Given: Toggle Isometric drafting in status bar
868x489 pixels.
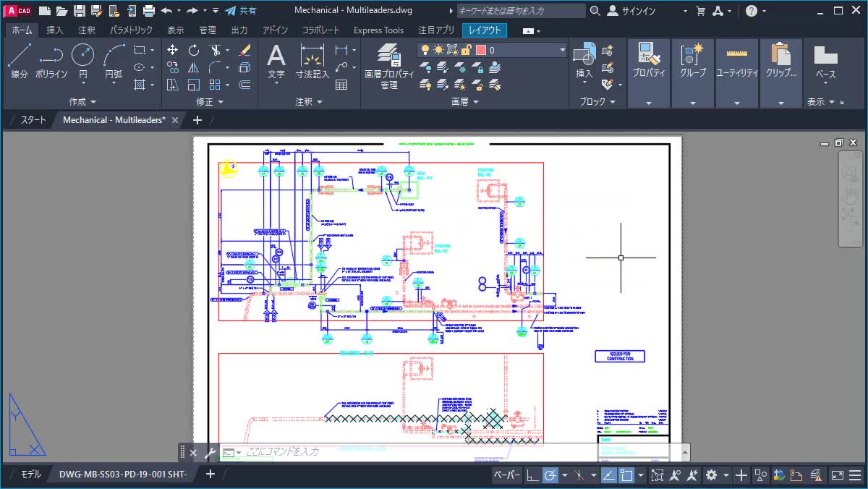Looking at the screenshot, I should coord(579,475).
